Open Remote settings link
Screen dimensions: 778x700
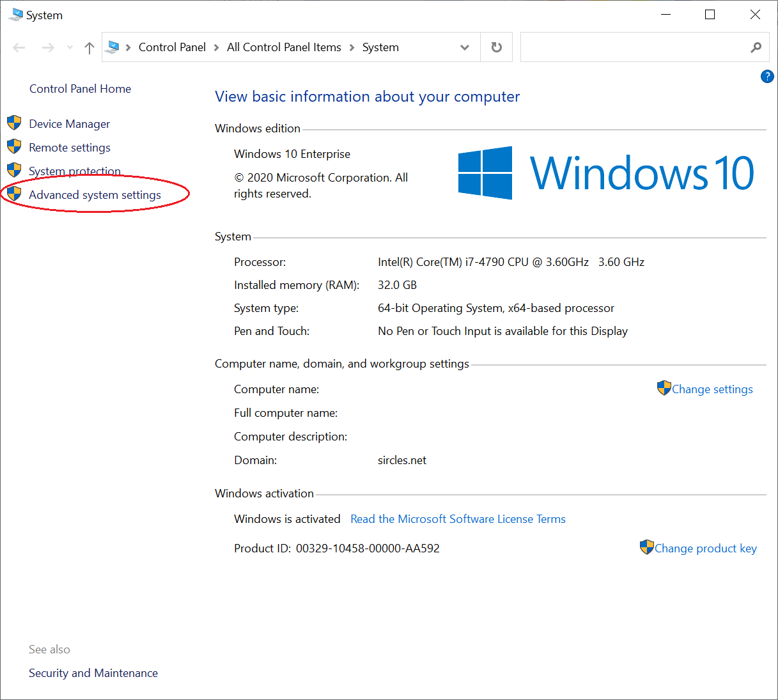click(70, 148)
